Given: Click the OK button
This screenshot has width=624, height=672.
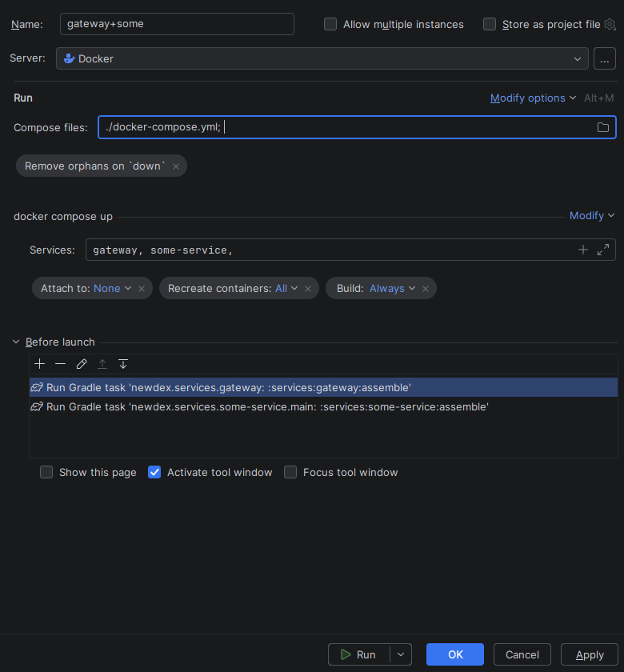Looking at the screenshot, I should click(x=454, y=654).
